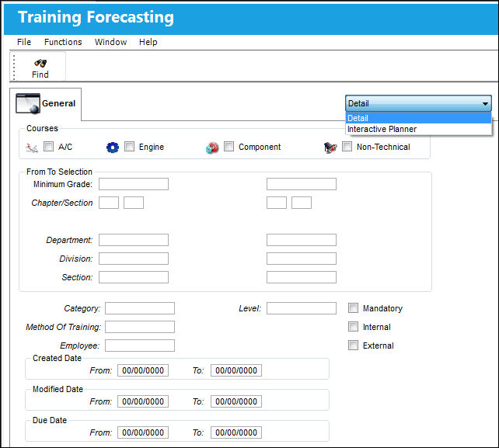The image size is (499, 448).
Task: Click second Section from field
Action: 134,203
